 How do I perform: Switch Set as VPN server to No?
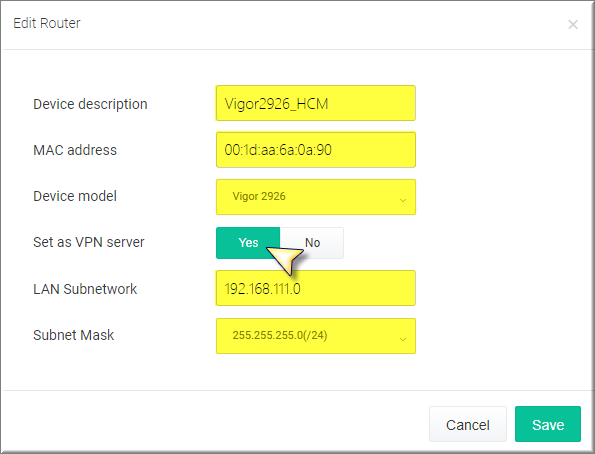point(312,243)
